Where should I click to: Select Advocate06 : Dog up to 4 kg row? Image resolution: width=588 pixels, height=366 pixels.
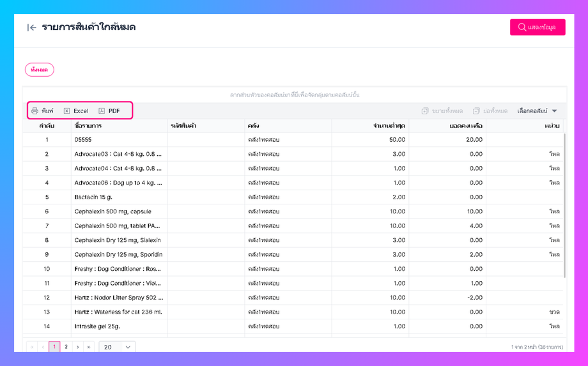tap(293, 183)
